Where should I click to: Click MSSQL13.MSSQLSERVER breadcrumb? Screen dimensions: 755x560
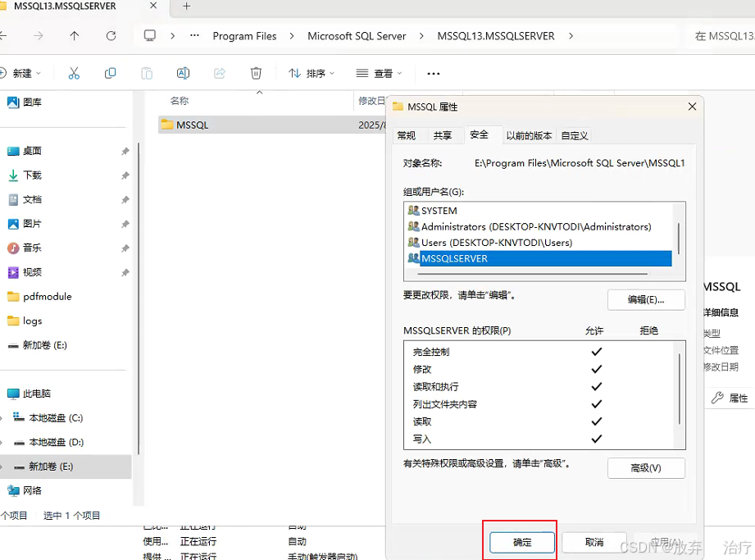coord(496,36)
